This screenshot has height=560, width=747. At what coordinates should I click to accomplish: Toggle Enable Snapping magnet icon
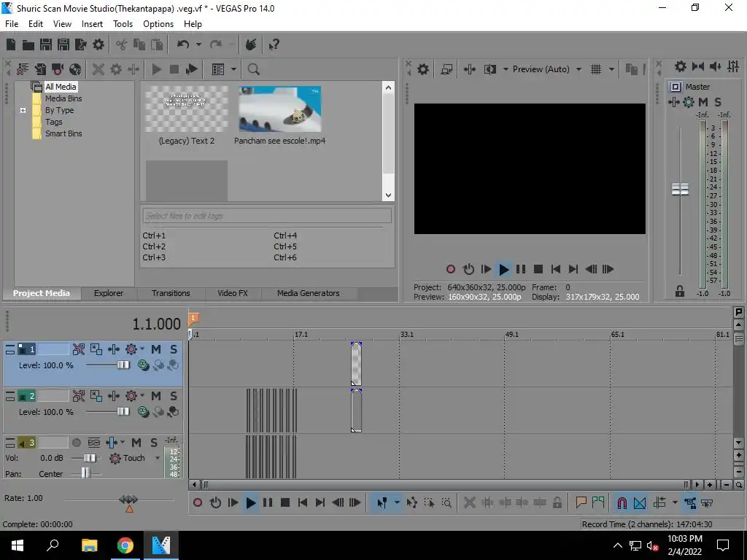[622, 502]
